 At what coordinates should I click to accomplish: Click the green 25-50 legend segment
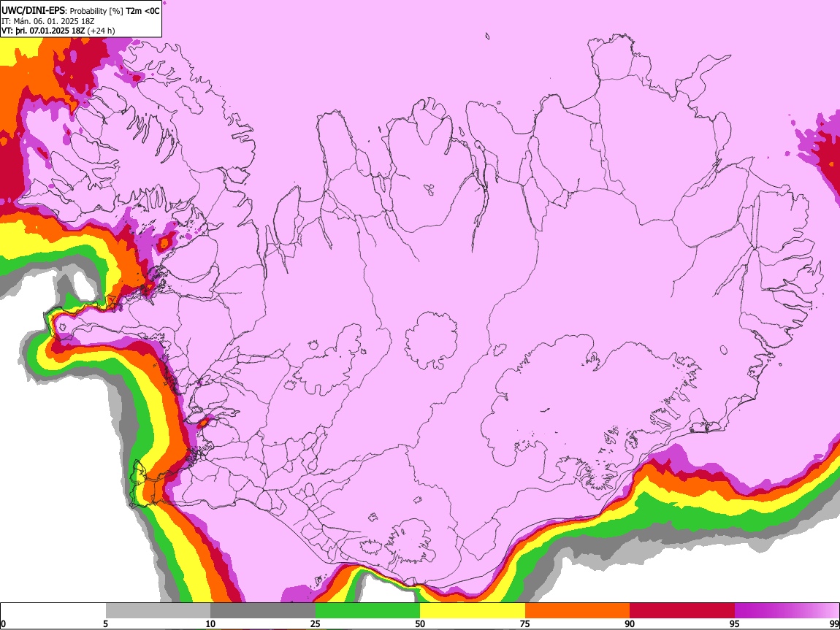tap(367, 611)
